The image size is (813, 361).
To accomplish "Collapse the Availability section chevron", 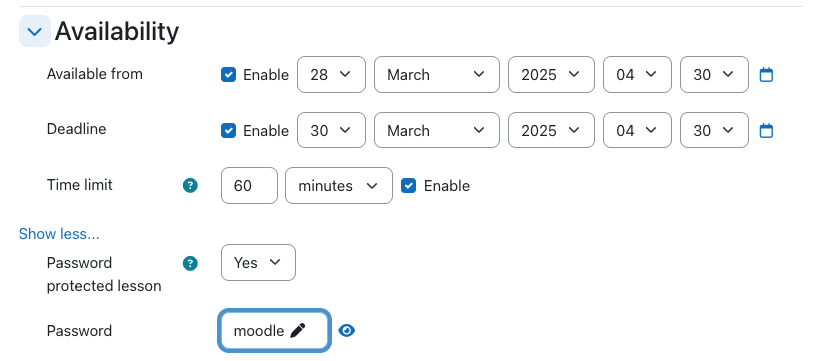I will coord(35,31).
